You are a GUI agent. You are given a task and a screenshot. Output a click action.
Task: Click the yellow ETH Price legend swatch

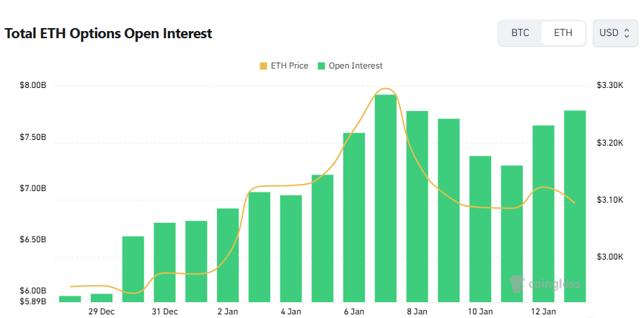263,66
